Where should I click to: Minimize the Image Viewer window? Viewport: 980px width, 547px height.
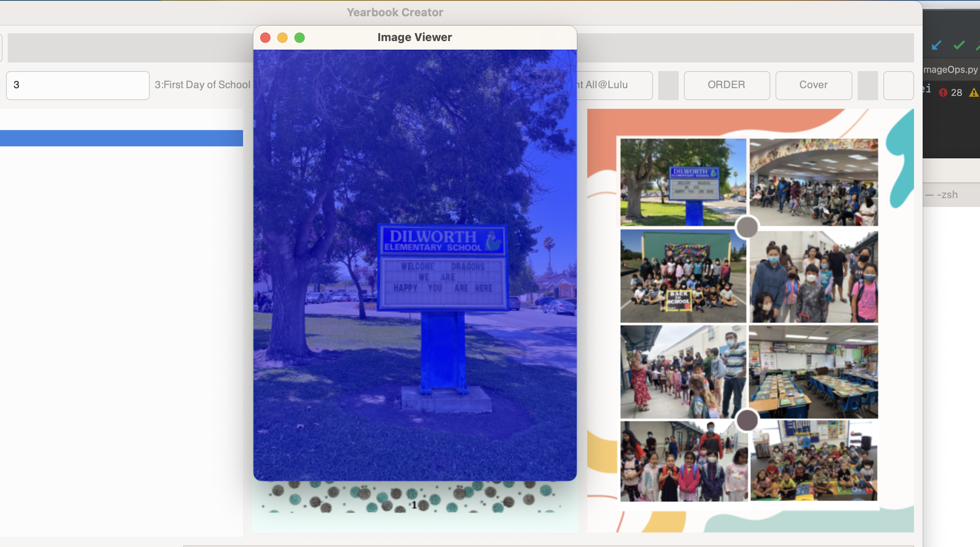282,38
